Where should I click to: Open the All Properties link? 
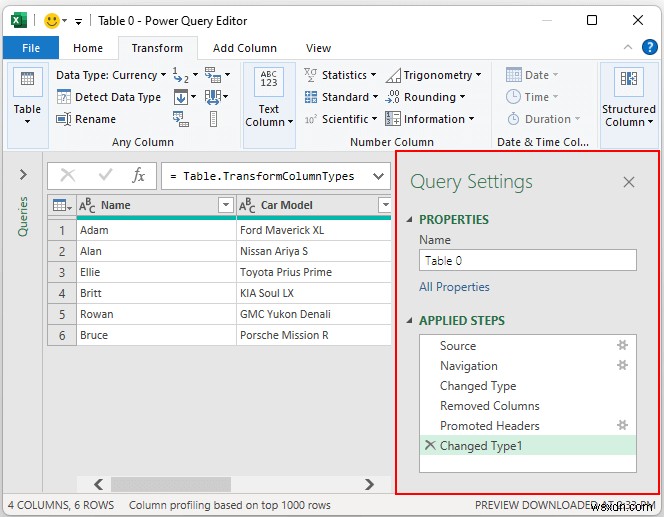(454, 287)
